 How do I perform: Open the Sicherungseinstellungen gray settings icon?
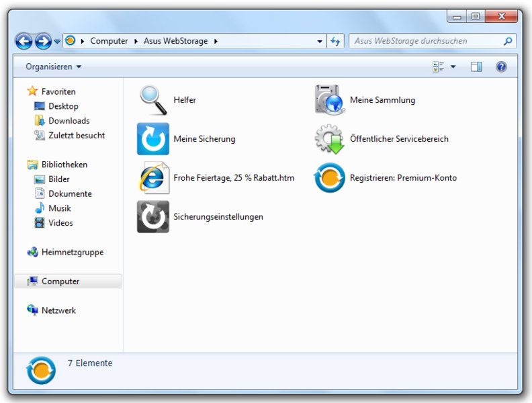tap(153, 217)
